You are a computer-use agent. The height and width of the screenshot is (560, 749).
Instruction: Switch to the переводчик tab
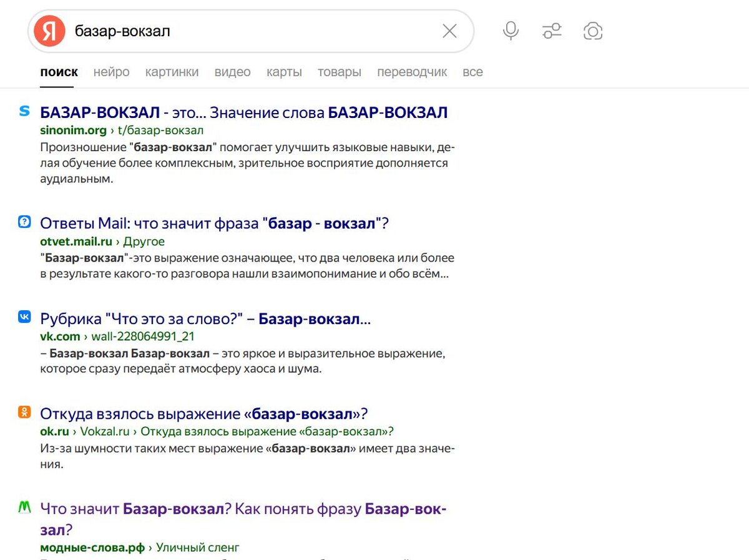click(x=412, y=72)
